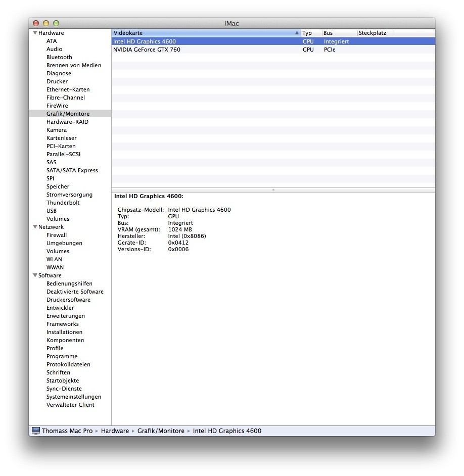464x476 pixels.
Task: Click the computer icon in path bar
Action: [36, 431]
